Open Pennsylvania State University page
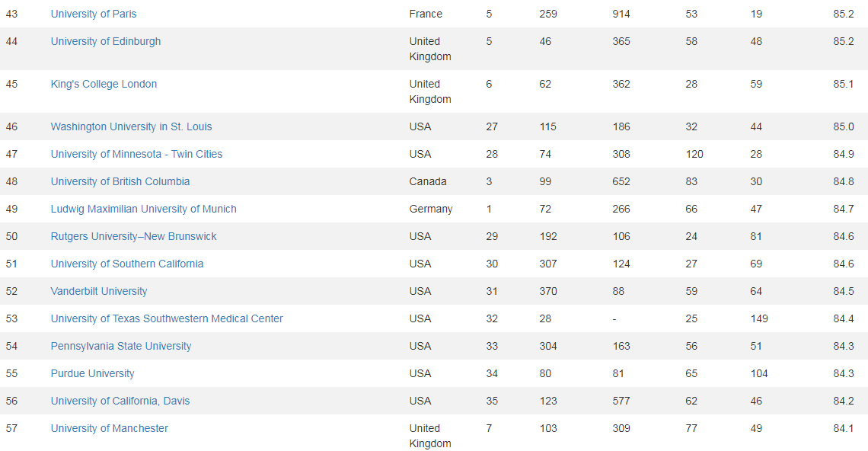 click(x=120, y=347)
